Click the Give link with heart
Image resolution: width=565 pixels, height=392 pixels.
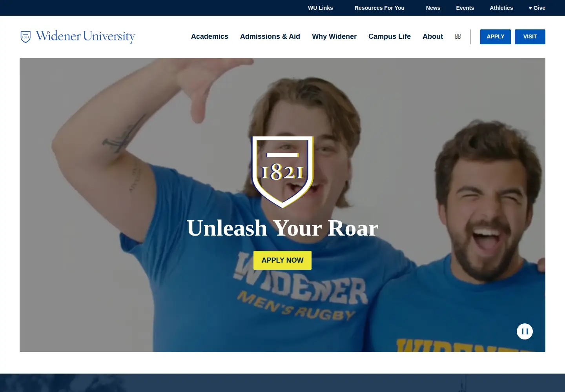[537, 8]
